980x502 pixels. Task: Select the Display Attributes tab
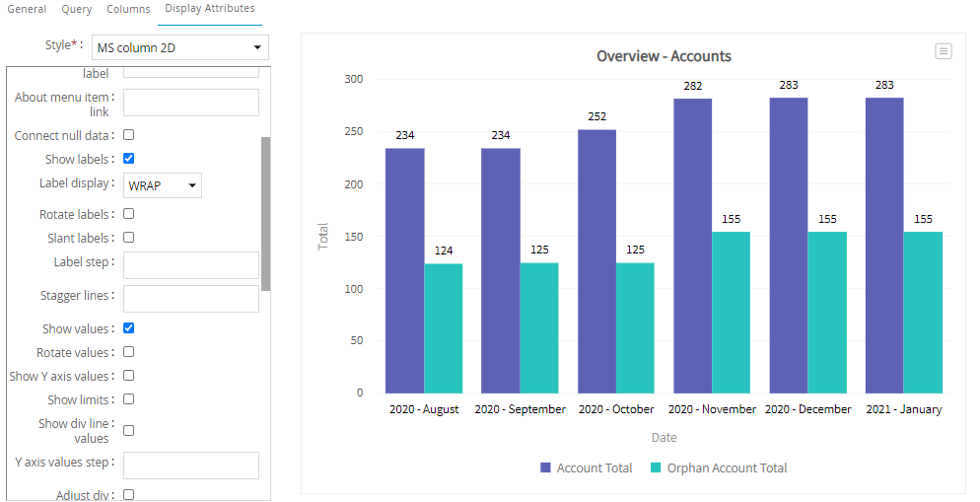coord(209,10)
